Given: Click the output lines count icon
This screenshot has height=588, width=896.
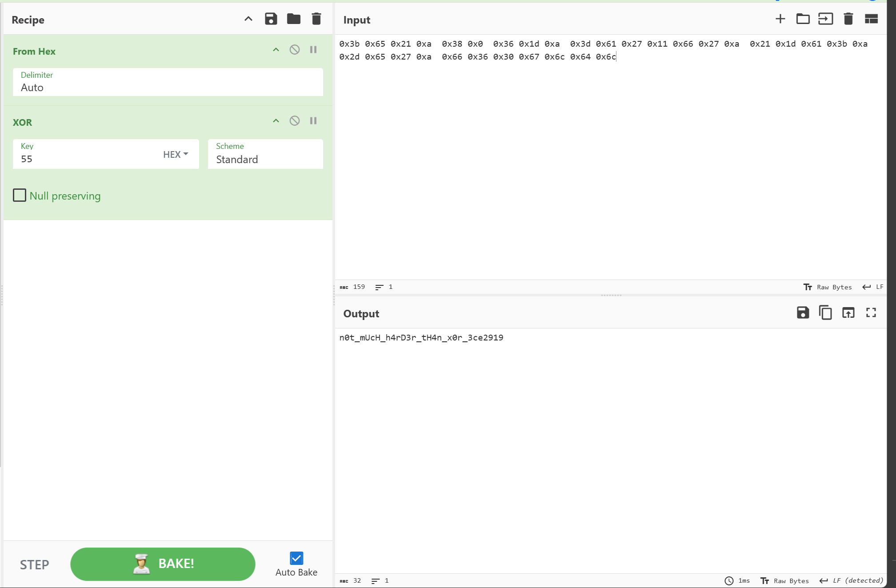Looking at the screenshot, I should pos(376,581).
